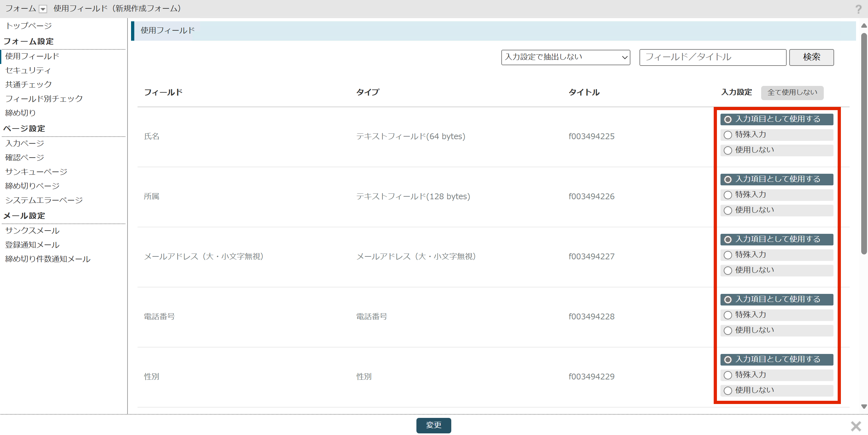
Task: Select 特殊入力 for 電話番号
Action: click(x=776, y=315)
